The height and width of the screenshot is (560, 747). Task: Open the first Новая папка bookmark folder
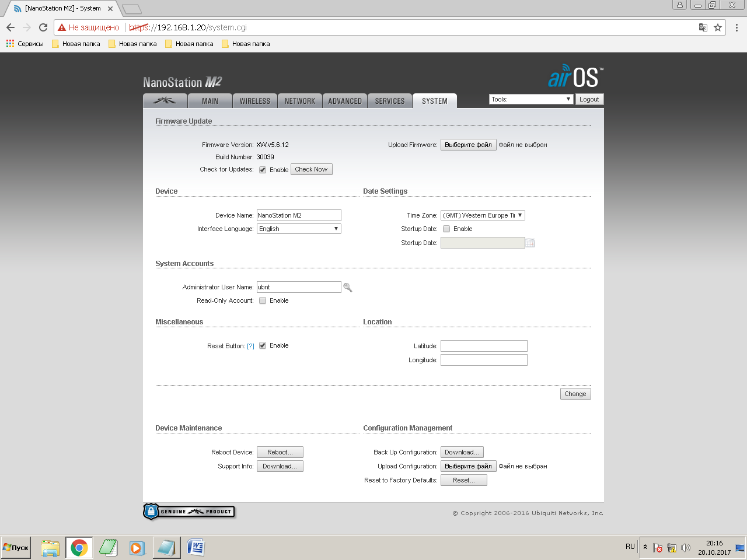pos(76,44)
